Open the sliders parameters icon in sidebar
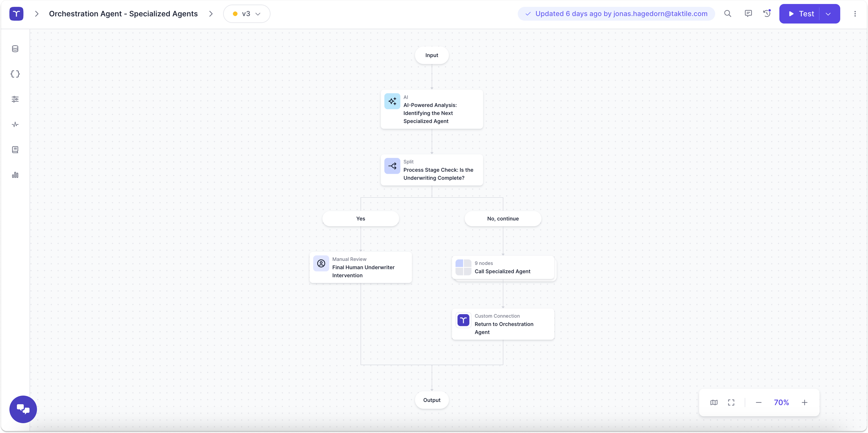 (15, 99)
